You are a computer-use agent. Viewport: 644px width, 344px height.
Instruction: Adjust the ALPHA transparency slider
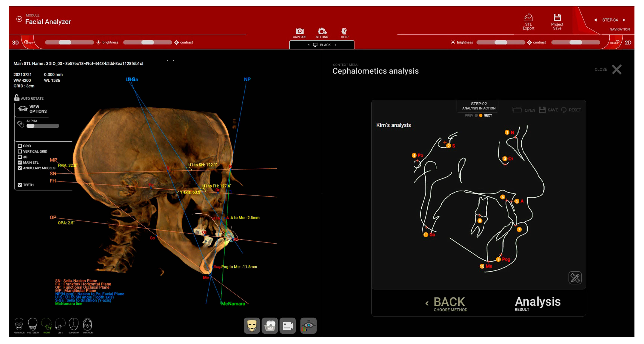(31, 126)
